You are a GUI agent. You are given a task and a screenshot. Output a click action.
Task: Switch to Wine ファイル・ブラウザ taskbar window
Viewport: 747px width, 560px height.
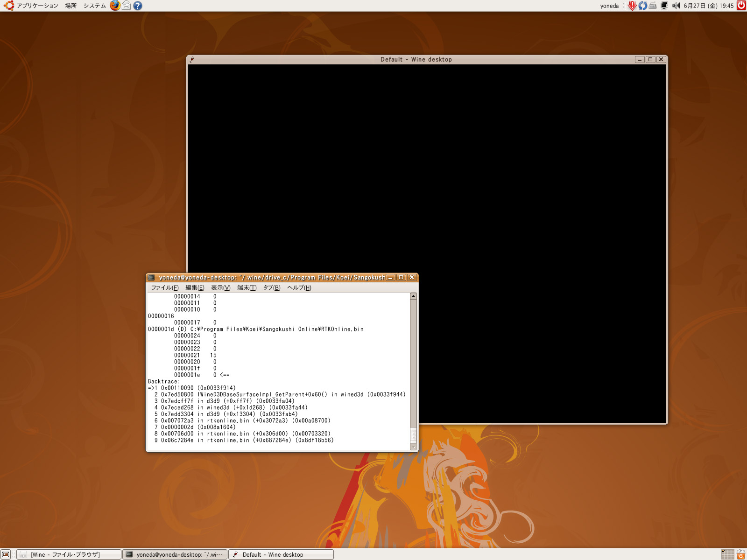[69, 554]
